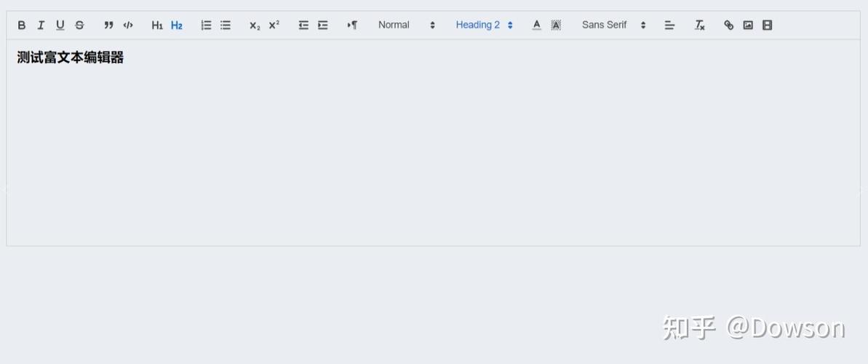868x364 pixels.
Task: Toggle bold formatting
Action: [22, 25]
